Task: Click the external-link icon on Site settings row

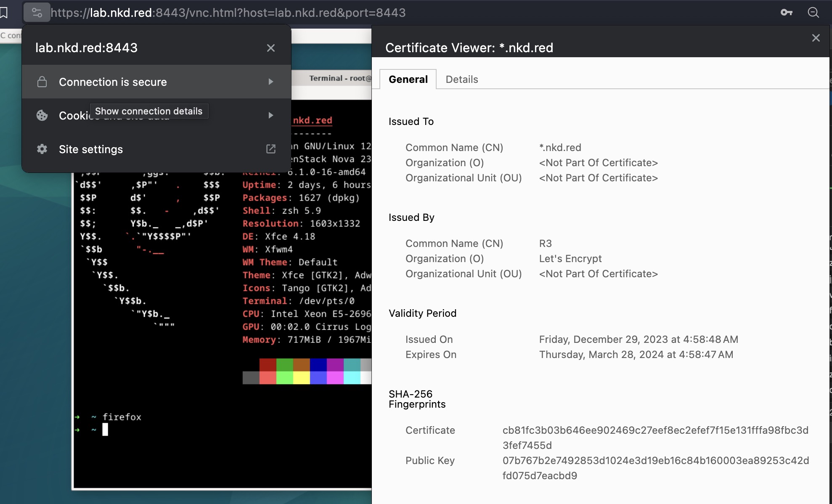Action: tap(271, 149)
